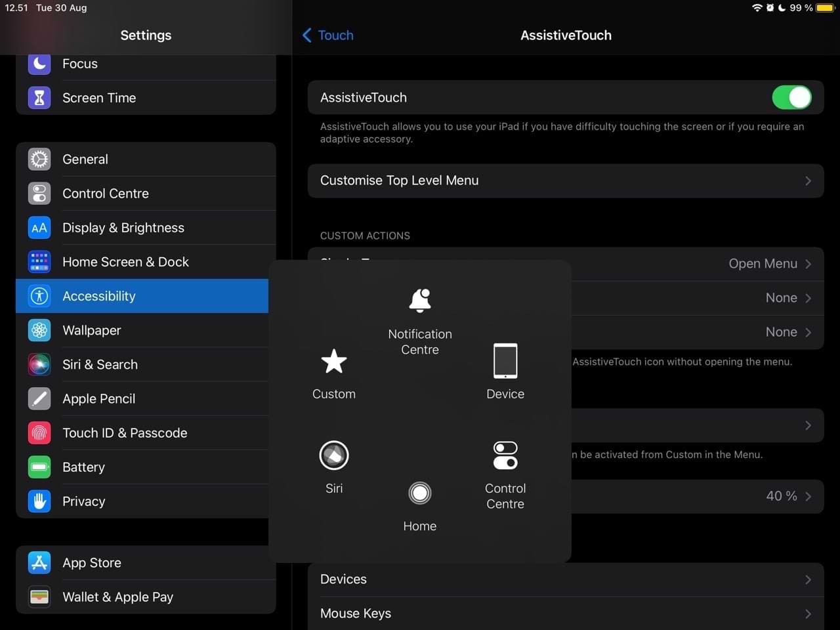Tap the sidebar Control Centre switches icon

coord(39,194)
